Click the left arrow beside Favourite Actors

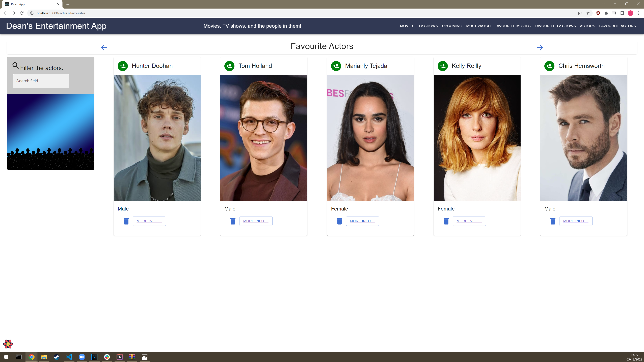[x=104, y=47]
